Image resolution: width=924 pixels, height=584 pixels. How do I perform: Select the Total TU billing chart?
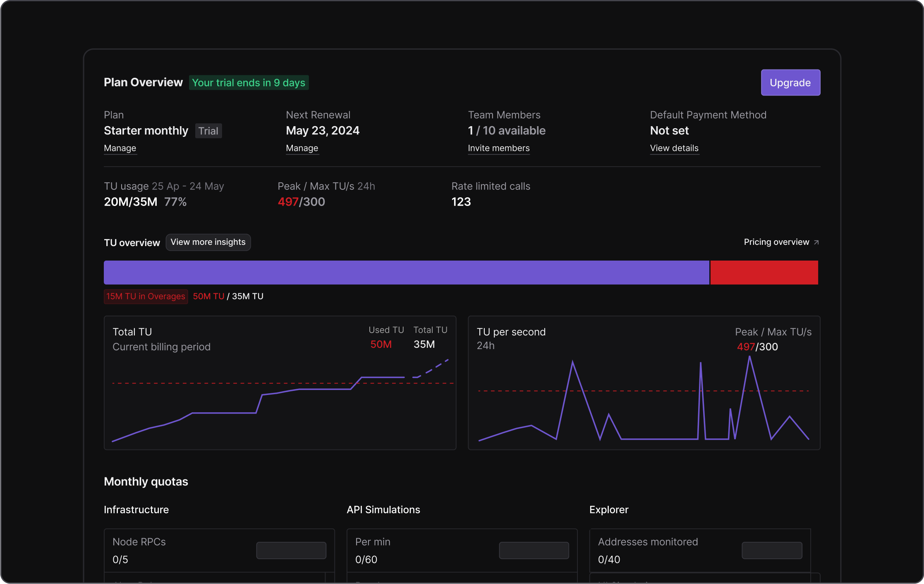click(280, 383)
